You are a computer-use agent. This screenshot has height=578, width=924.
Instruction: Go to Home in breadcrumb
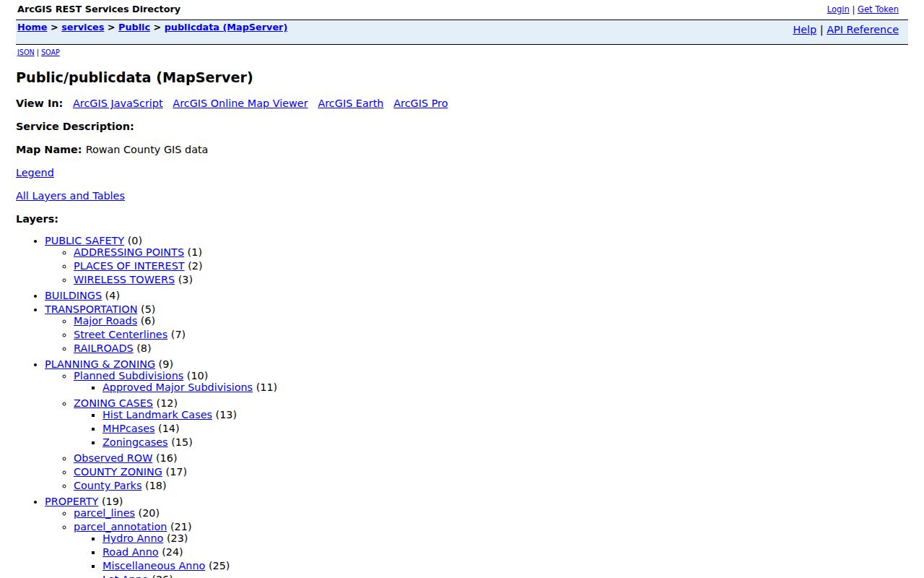coord(32,27)
